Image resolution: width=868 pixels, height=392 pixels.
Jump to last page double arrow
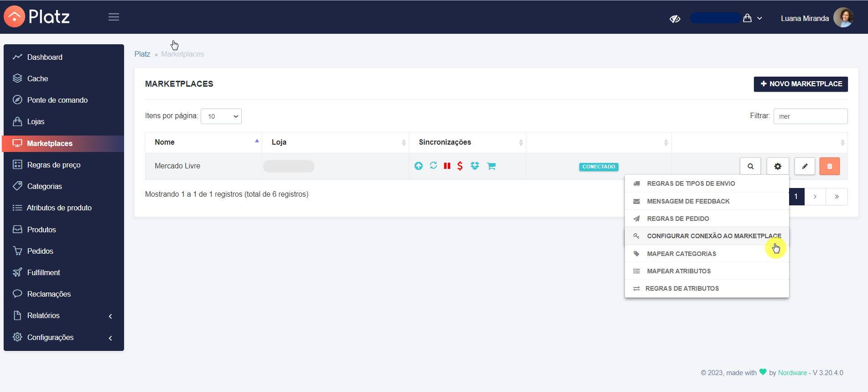[x=837, y=197]
